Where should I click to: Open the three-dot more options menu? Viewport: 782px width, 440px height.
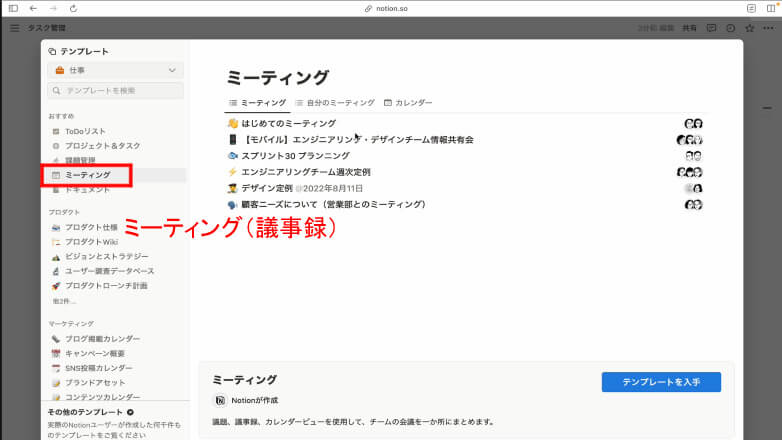[x=768, y=28]
